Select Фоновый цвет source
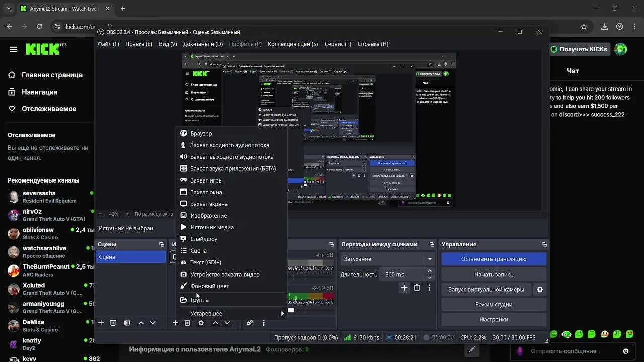The height and width of the screenshot is (362, 644). click(x=232, y=286)
